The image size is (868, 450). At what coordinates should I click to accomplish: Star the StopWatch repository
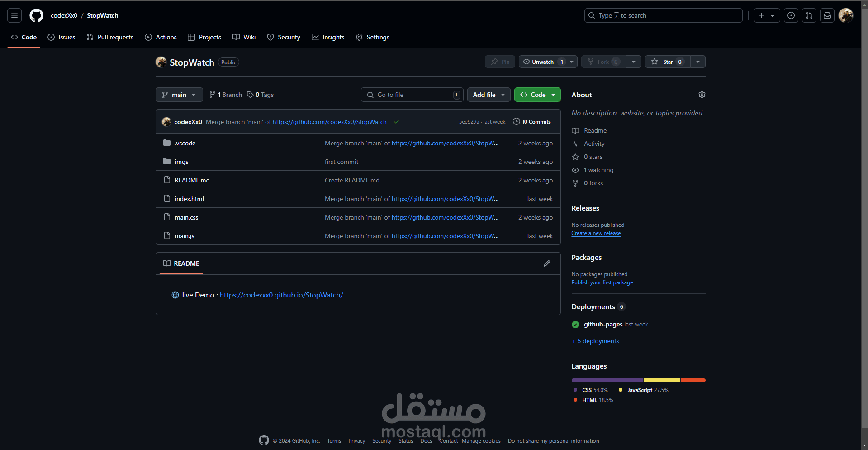point(668,62)
